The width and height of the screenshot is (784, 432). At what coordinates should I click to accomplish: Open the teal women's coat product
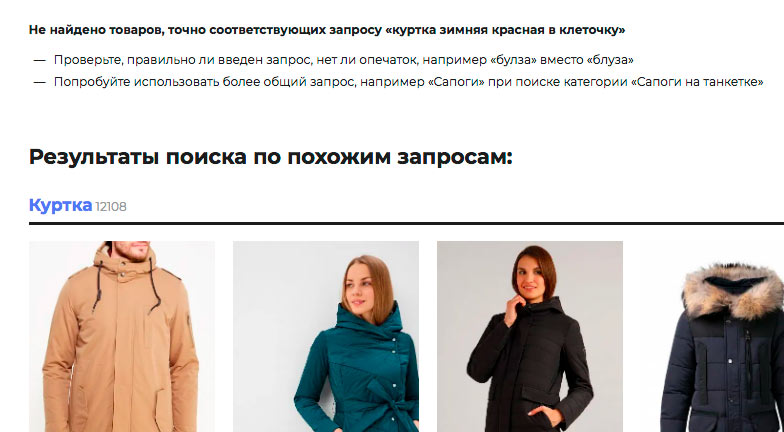326,336
